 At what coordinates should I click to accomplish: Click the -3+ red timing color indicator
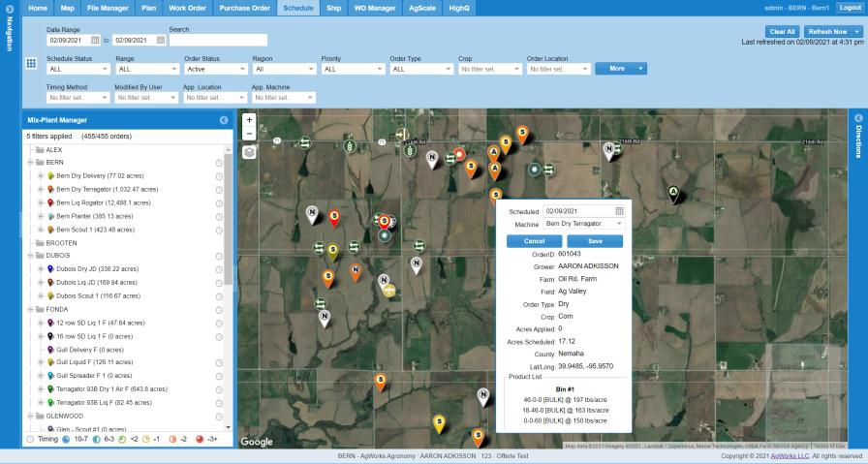click(x=200, y=440)
